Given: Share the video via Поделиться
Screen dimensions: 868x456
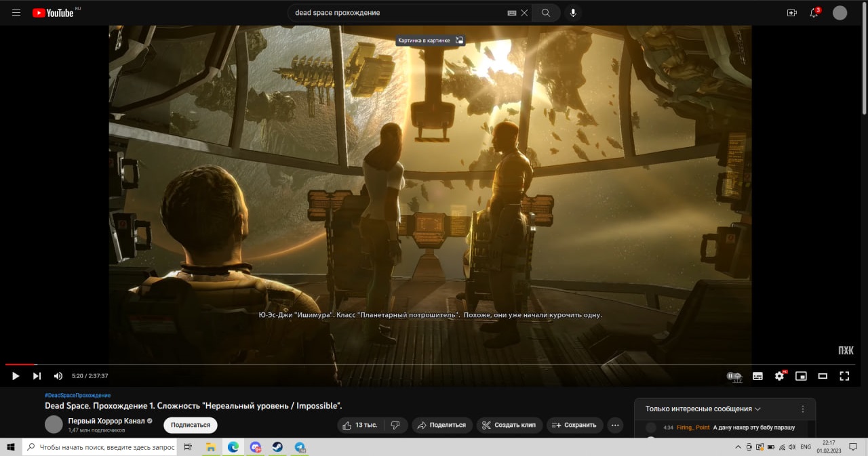Looking at the screenshot, I should point(442,425).
